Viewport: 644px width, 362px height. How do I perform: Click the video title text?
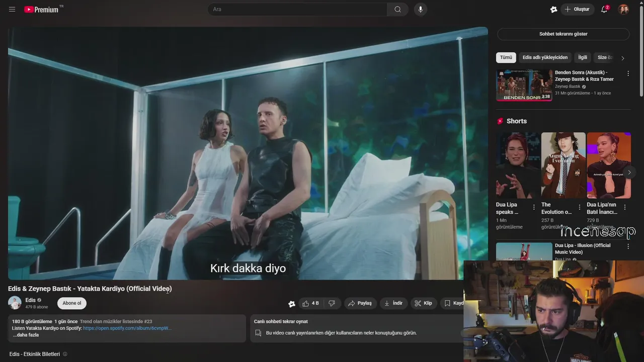(x=90, y=289)
